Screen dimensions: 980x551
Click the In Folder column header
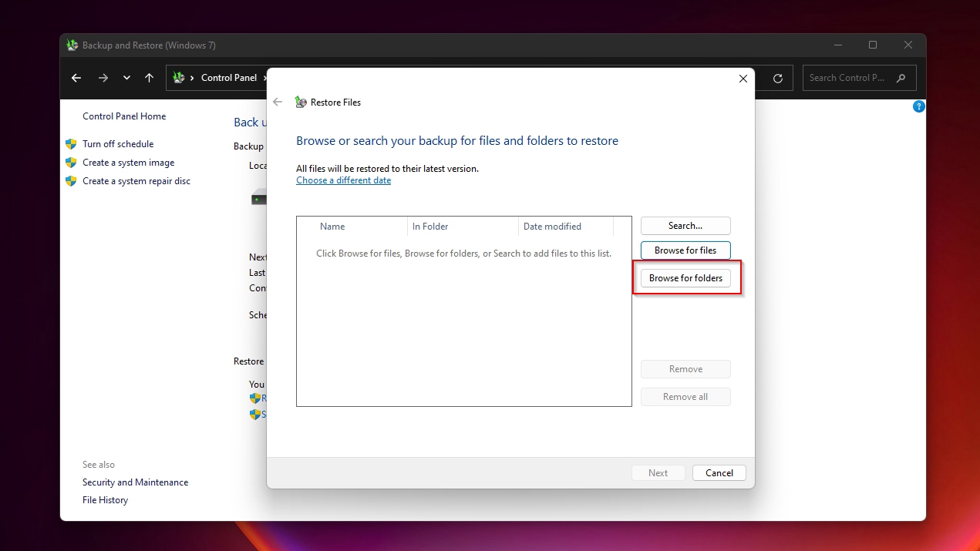[x=430, y=227]
